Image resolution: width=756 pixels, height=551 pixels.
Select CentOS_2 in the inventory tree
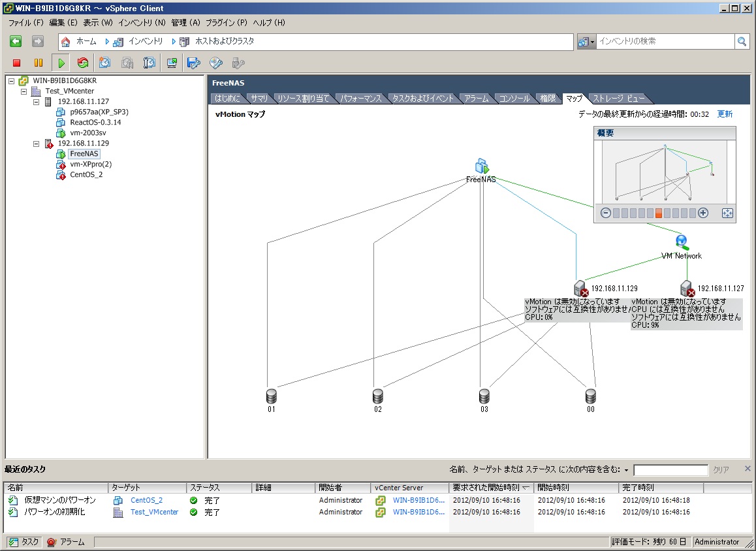pos(86,175)
